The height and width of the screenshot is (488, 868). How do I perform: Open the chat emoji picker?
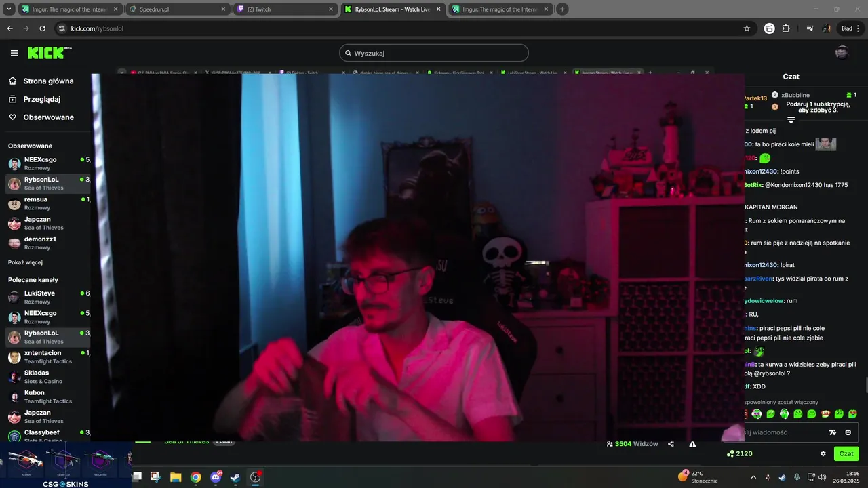848,432
